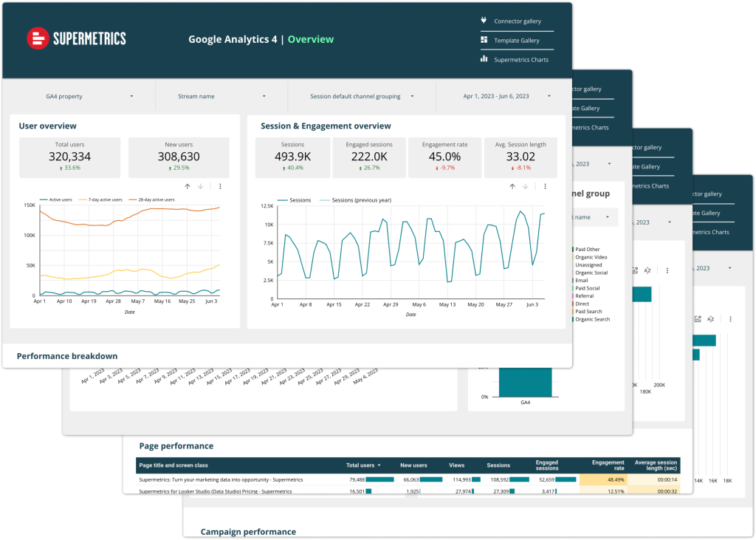Click chart icon left of A-Z sort in Campaign performance window
756x540 pixels.
click(x=698, y=319)
